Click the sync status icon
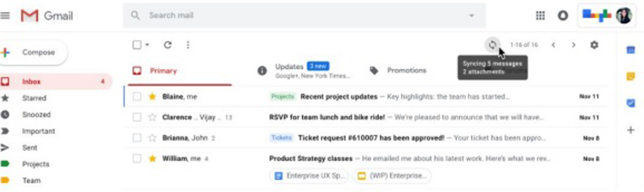The image size is (644, 192). [x=492, y=45]
